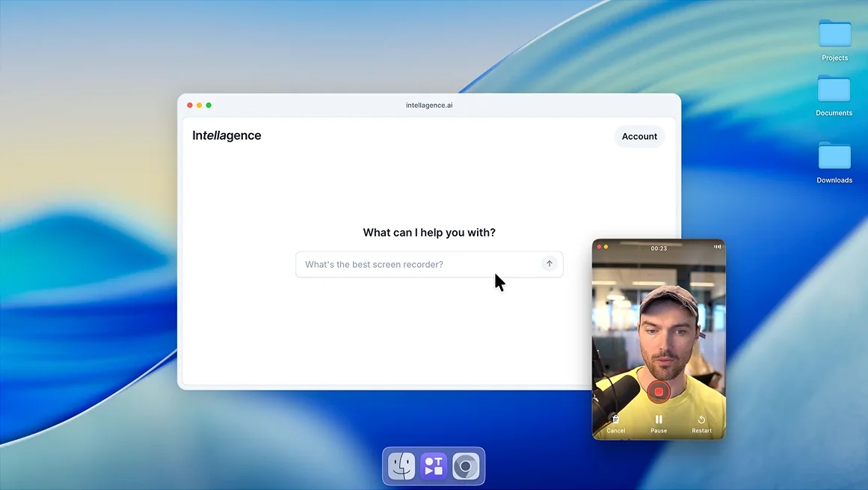Click the Intellagence logo
Image resolution: width=868 pixels, height=490 pixels.
[x=227, y=135]
